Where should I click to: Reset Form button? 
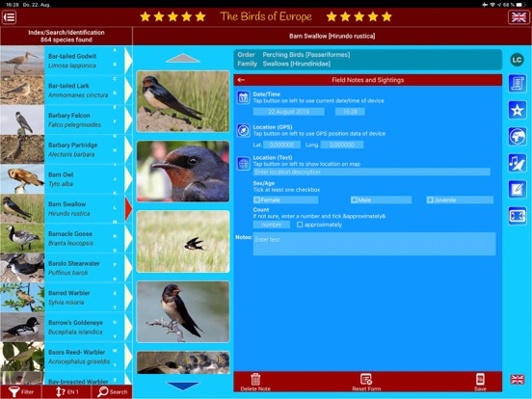pos(366,382)
